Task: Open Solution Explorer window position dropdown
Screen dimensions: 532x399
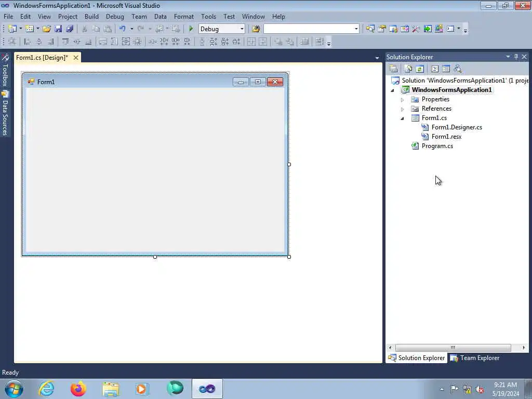Action: (x=508, y=57)
